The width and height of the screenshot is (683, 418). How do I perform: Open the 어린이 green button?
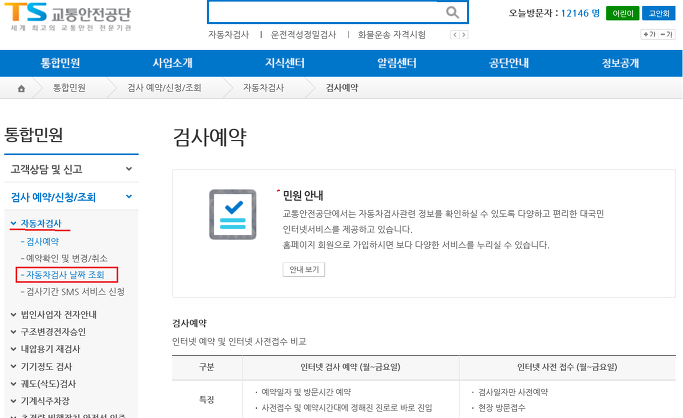click(x=622, y=13)
